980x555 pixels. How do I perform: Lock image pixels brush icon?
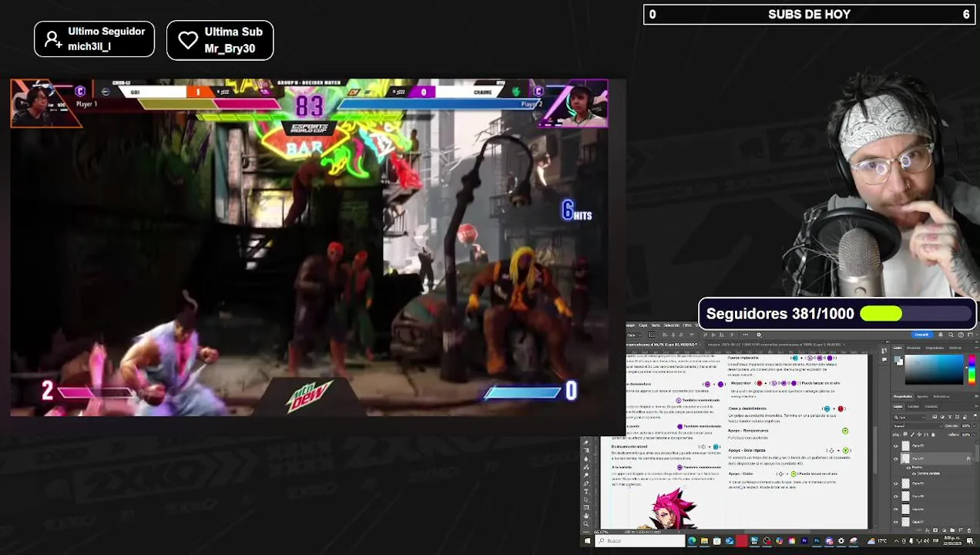(x=912, y=435)
